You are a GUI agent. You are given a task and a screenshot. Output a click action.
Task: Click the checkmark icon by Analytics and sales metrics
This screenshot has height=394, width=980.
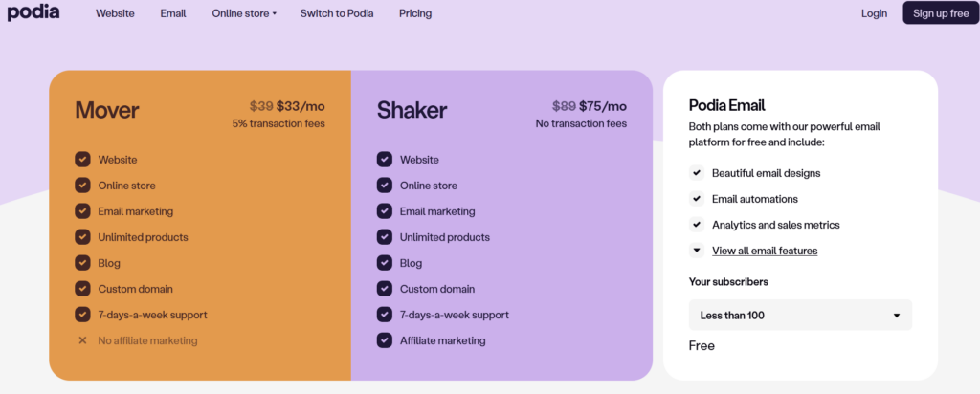pyautogui.click(x=697, y=225)
